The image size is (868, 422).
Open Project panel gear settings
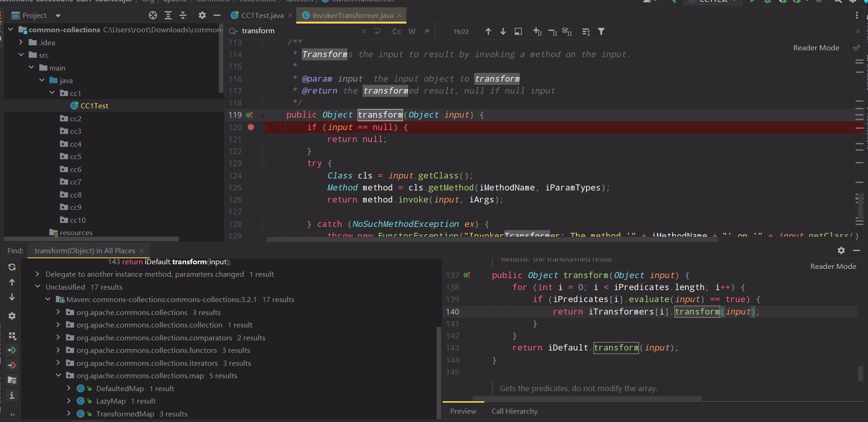coord(202,16)
